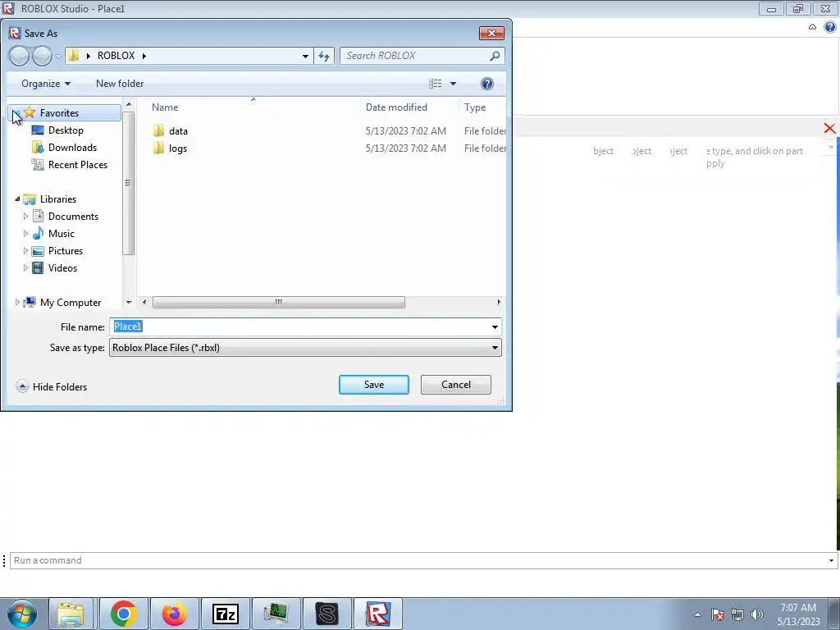Click the network tray icon

click(737, 614)
